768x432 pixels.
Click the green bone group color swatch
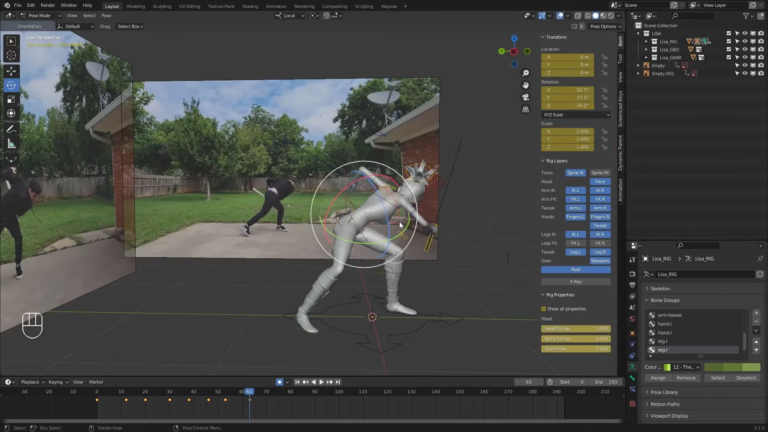(732, 367)
